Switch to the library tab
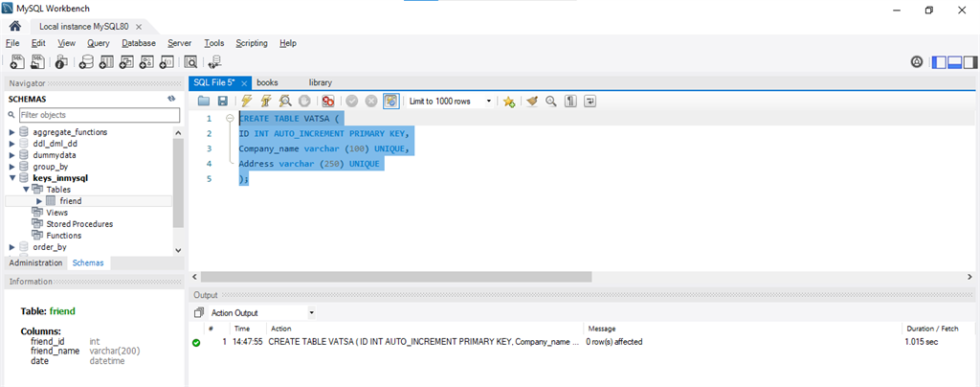This screenshot has width=980, height=387. tap(320, 82)
